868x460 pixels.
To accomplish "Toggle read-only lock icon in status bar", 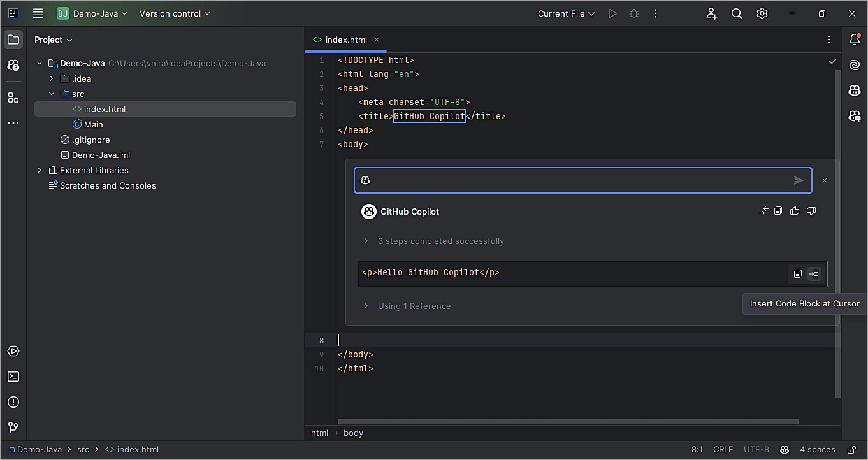I will tap(850, 450).
